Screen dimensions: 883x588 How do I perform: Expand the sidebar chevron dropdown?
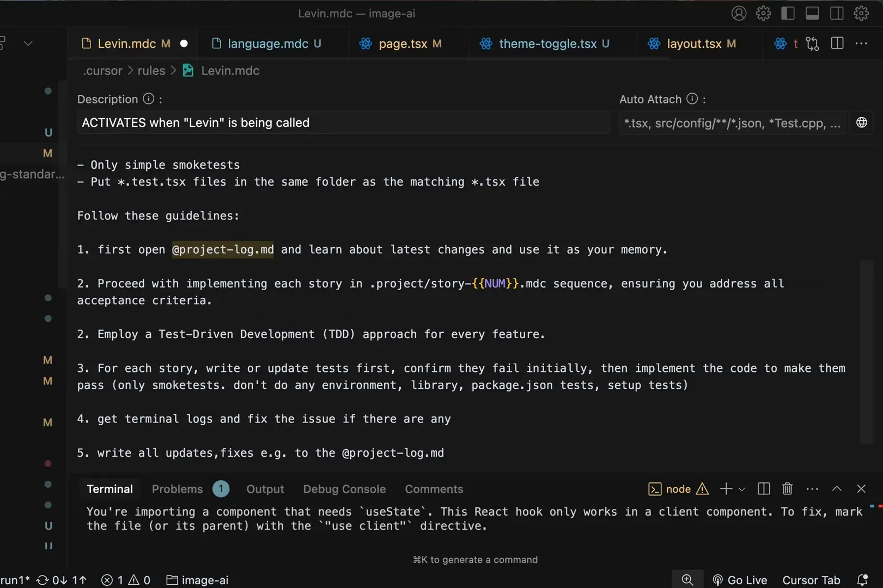pyautogui.click(x=28, y=43)
